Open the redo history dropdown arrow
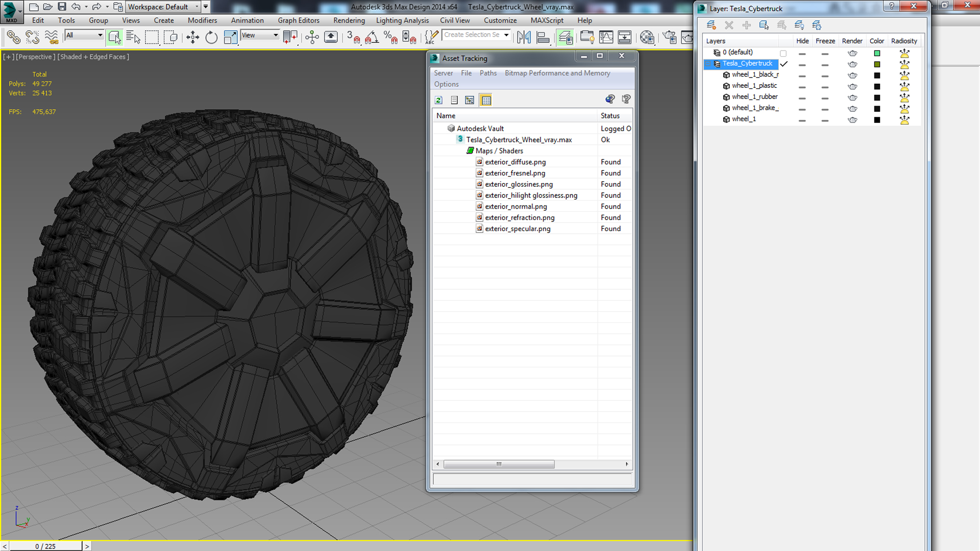The height and width of the screenshot is (551, 980). tap(107, 7)
